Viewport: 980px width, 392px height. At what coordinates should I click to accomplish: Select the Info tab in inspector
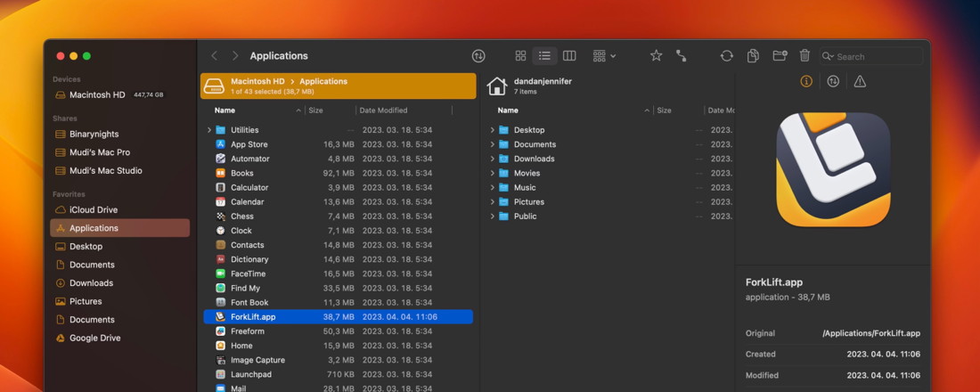806,81
